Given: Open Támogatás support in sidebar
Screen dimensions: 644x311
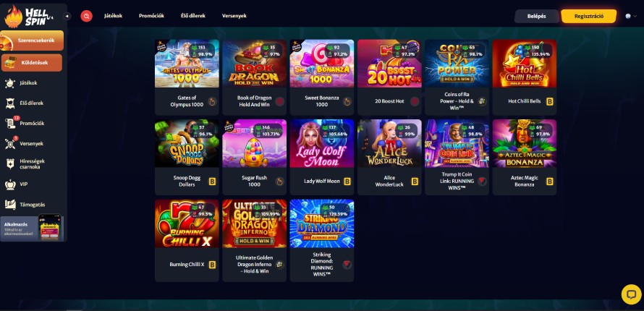Looking at the screenshot, I should pos(32,205).
